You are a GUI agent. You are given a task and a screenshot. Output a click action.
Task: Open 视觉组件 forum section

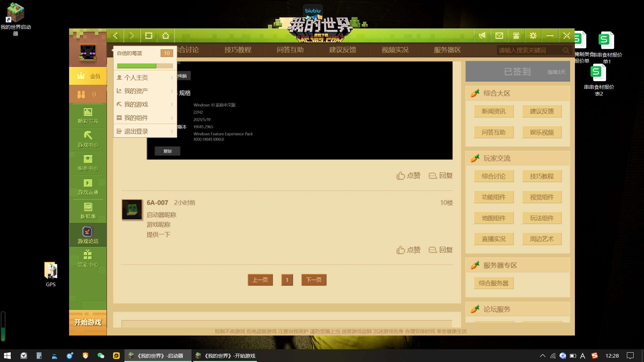pyautogui.click(x=542, y=197)
